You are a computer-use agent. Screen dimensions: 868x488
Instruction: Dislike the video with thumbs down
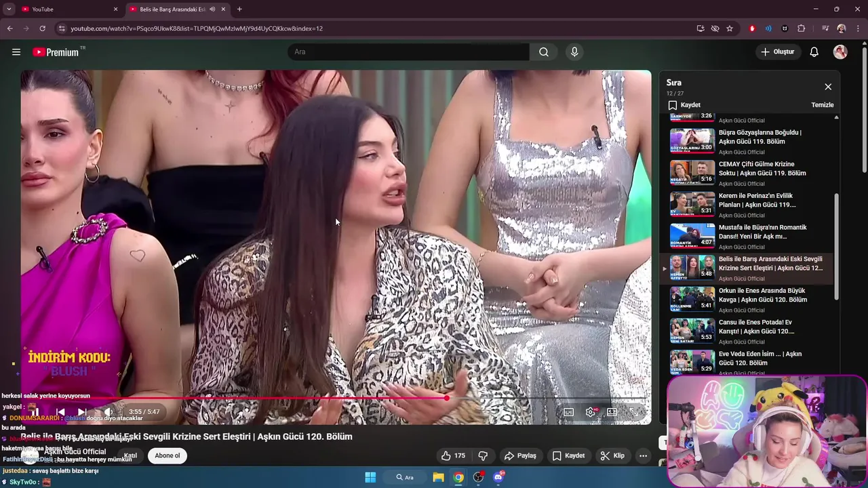pos(483,455)
